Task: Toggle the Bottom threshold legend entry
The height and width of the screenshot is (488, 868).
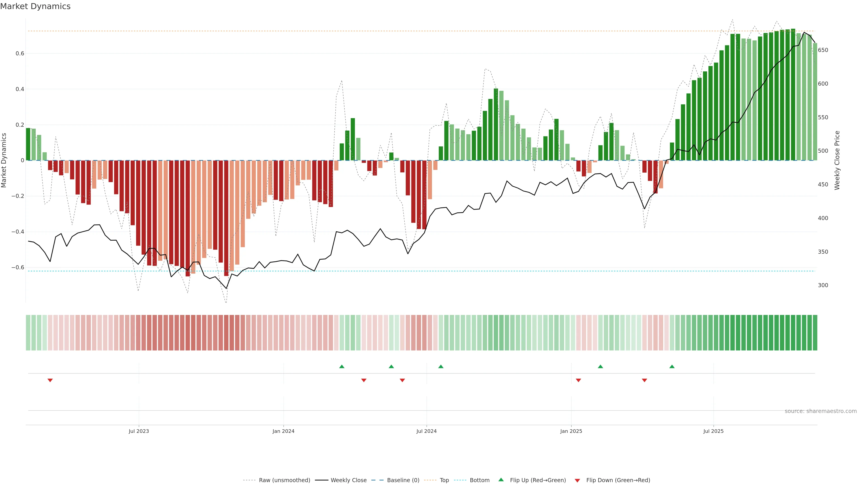Action: (479, 480)
